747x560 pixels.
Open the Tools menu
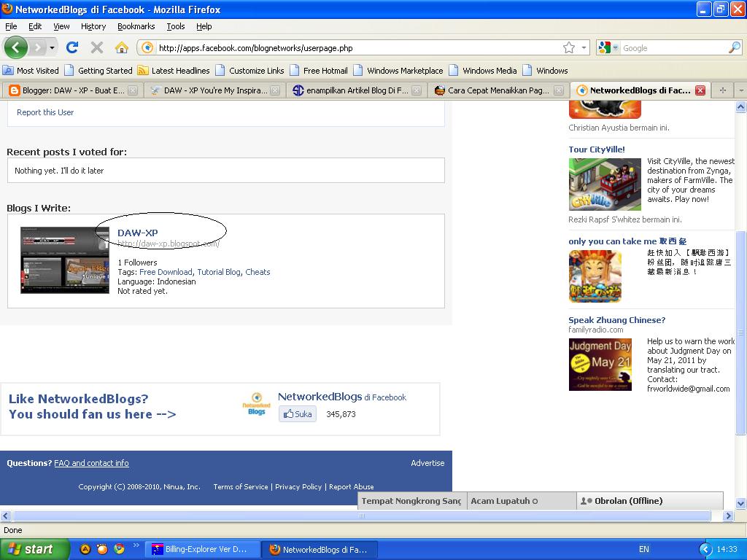coord(176,26)
